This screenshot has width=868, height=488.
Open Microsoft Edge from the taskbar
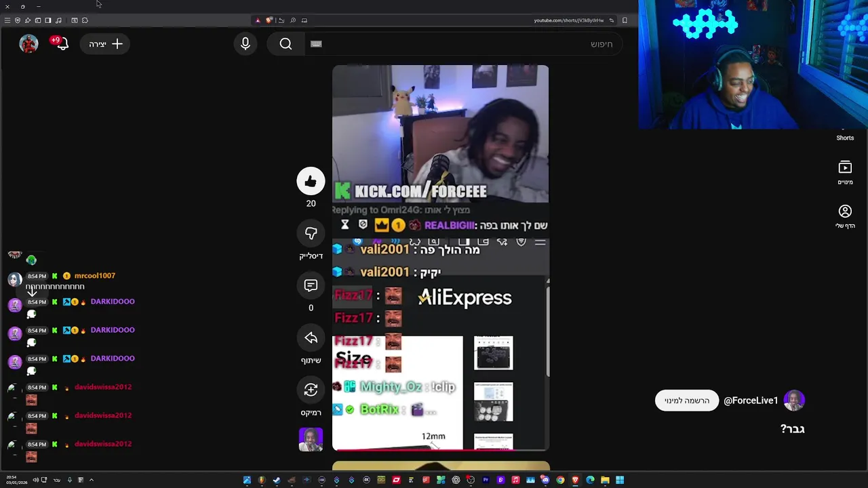point(590,480)
